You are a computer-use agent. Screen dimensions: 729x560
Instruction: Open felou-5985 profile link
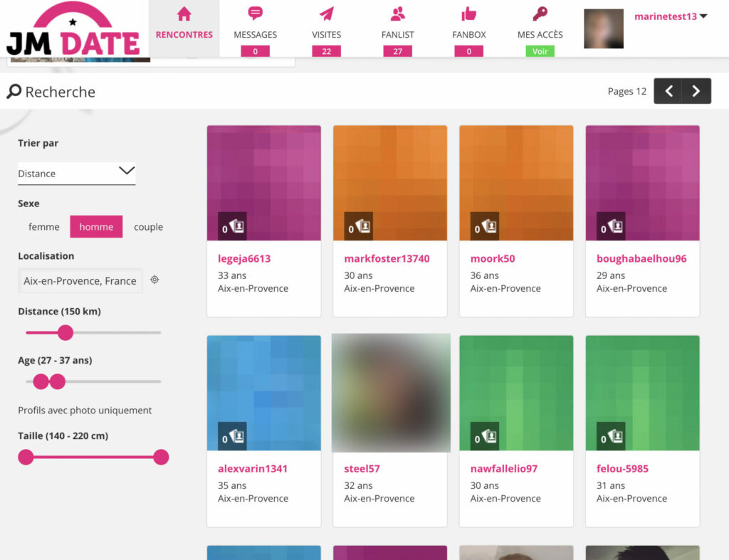[x=622, y=468]
